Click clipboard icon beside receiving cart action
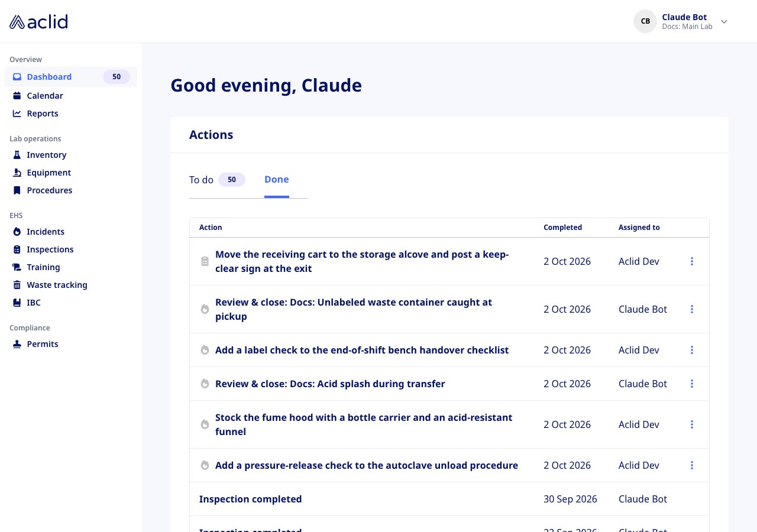 205,261
